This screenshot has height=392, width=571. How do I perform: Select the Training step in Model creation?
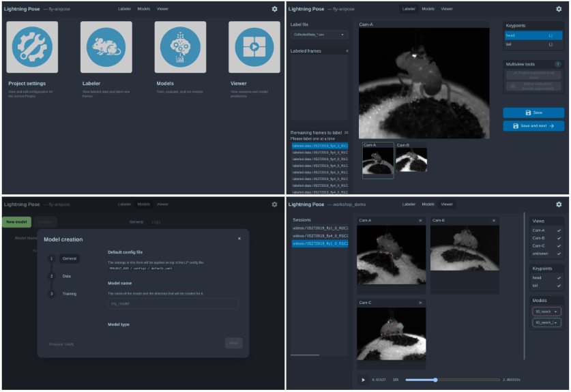[x=69, y=294]
